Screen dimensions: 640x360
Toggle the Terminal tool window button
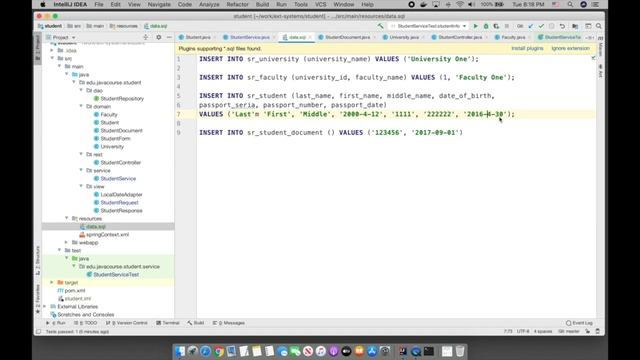[x=168, y=323]
